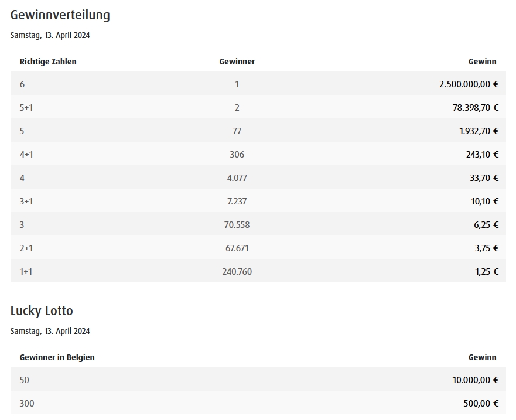516x420 pixels.
Task: Select the 70.558 winners cell
Action: point(237,225)
